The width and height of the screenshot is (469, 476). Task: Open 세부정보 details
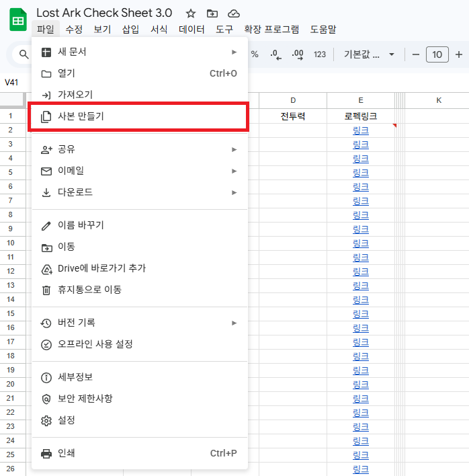(x=140, y=377)
